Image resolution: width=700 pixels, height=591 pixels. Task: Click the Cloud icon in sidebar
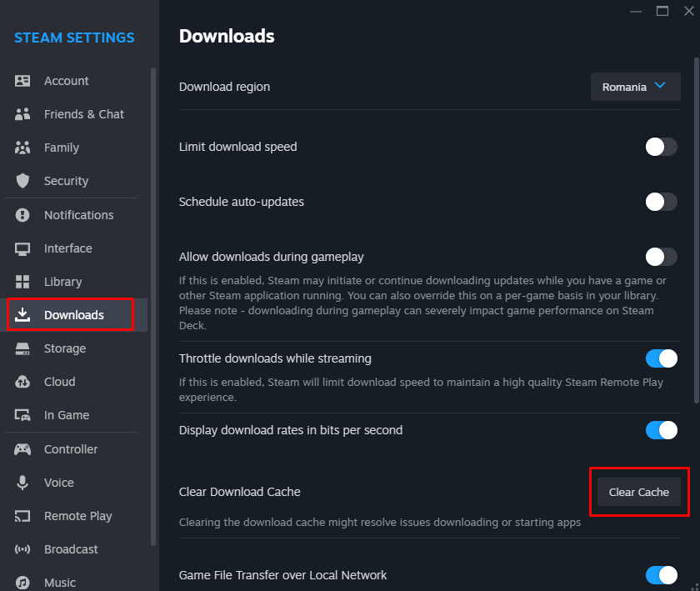(22, 382)
